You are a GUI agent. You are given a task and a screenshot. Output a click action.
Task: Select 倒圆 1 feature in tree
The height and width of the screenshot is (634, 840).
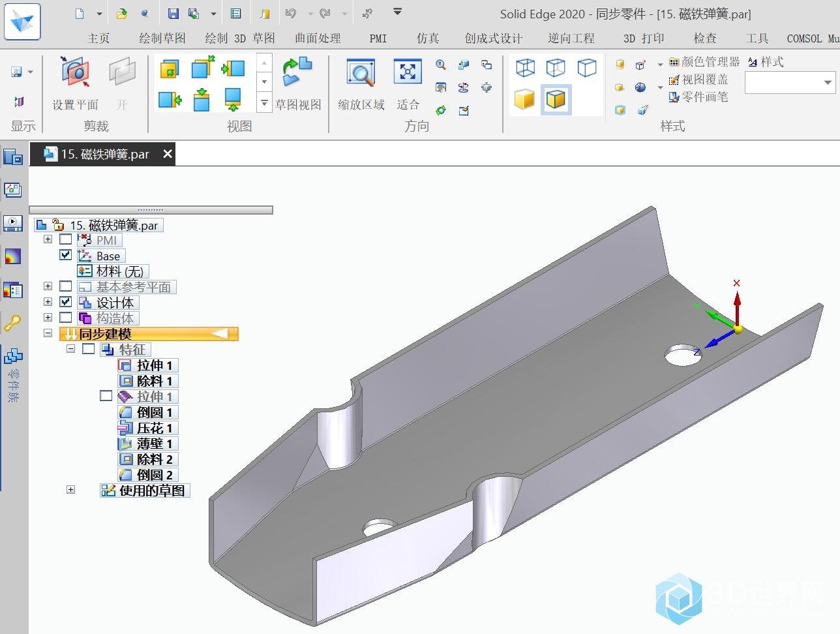(154, 412)
